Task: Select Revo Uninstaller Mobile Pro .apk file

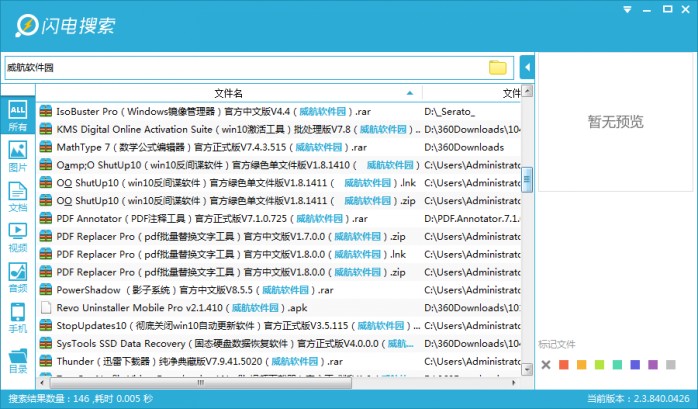Action: (230, 307)
